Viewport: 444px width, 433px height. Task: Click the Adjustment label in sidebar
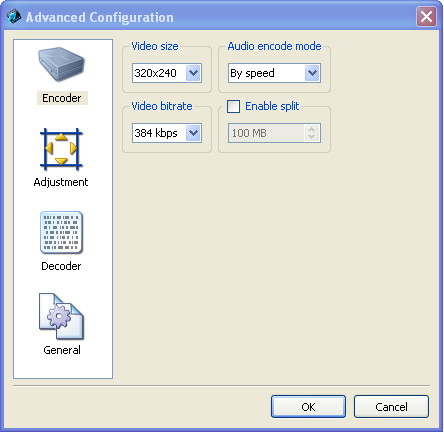coord(61,182)
